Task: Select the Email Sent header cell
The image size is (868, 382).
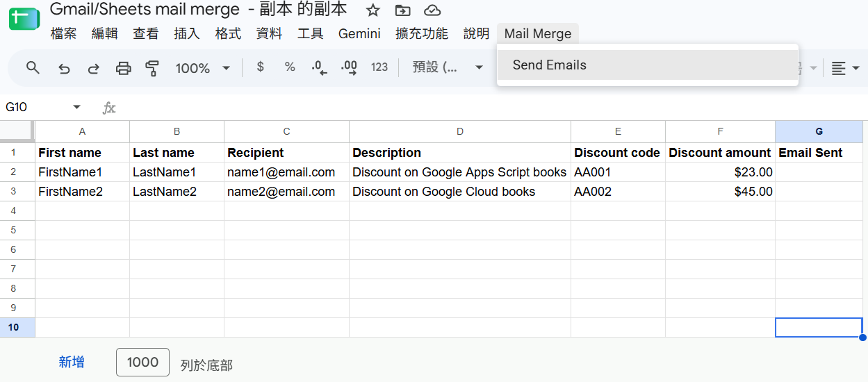Action: pyautogui.click(x=819, y=153)
